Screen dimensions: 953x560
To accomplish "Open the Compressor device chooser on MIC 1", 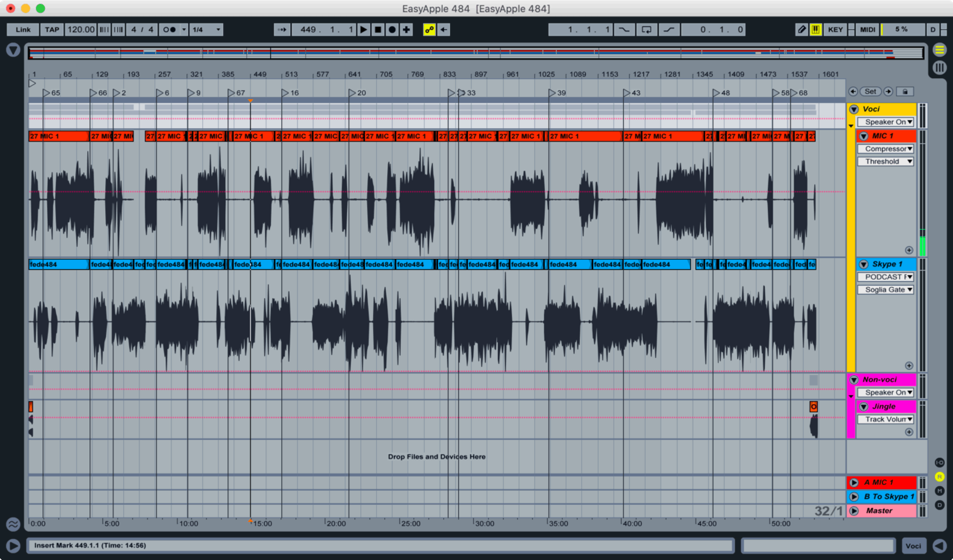I will coord(885,149).
